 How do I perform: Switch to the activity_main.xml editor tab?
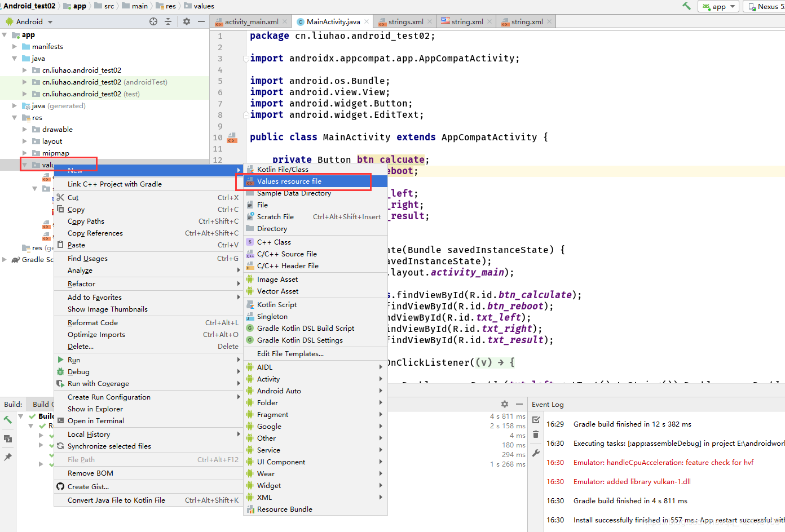[251, 21]
